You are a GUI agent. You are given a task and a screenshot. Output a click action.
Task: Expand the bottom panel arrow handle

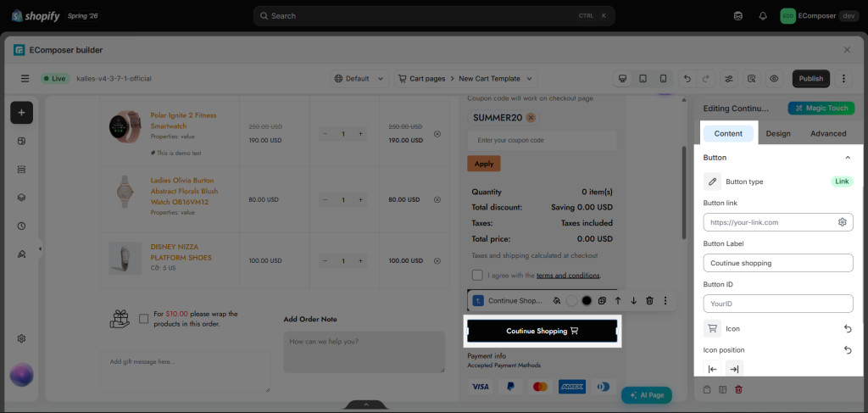(366, 405)
